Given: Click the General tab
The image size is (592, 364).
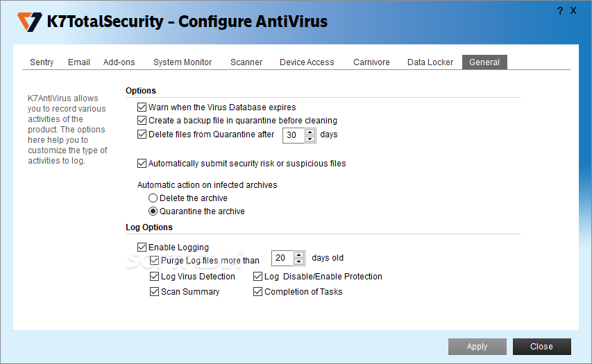Looking at the screenshot, I should (x=484, y=62).
